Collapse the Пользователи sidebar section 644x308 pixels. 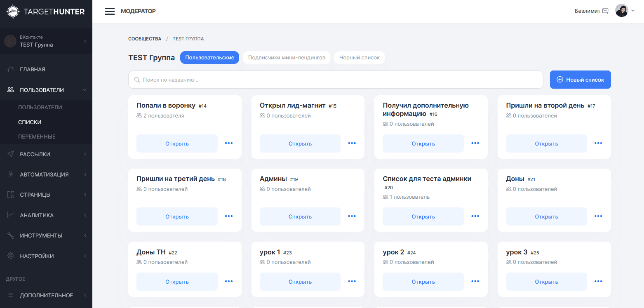pos(46,90)
